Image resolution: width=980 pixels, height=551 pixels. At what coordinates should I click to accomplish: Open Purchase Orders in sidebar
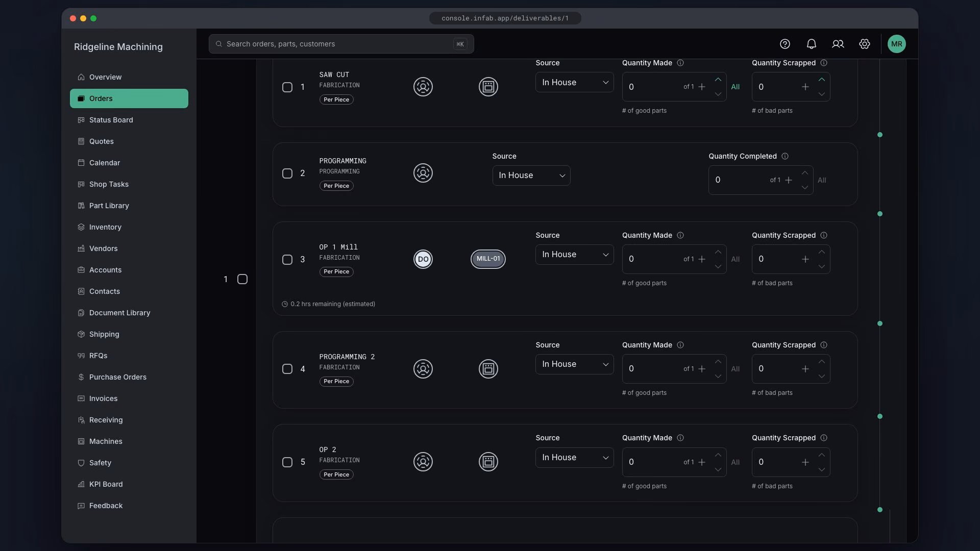tap(129, 377)
